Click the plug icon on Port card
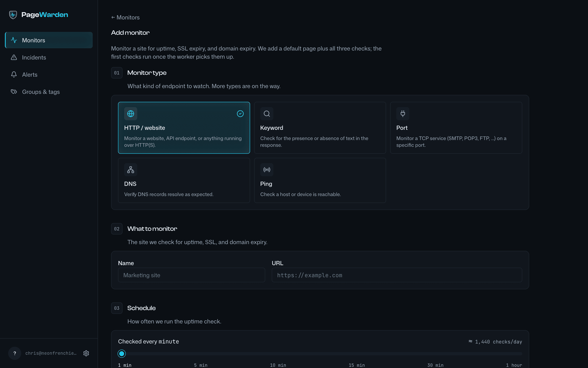Viewport: 588px width, 368px height. pyautogui.click(x=403, y=114)
